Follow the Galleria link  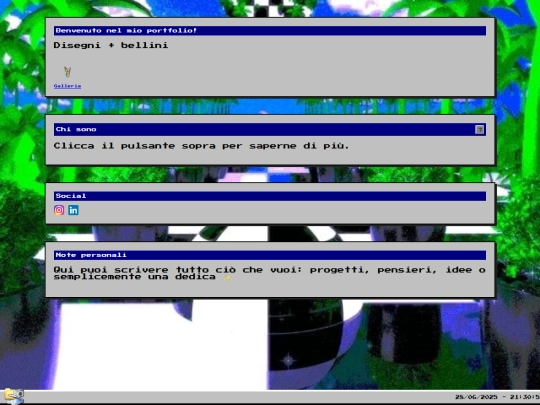(x=68, y=86)
